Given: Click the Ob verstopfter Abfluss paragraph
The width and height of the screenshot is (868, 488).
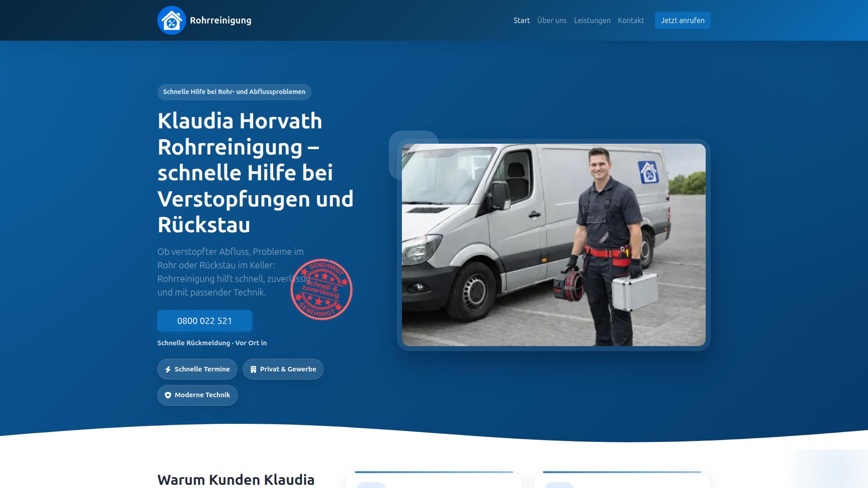Looking at the screenshot, I should click(x=234, y=272).
